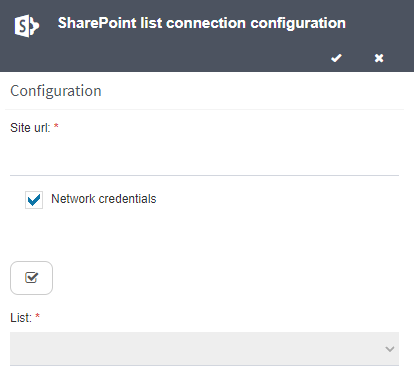
Task: Open the List dropdown
Action: point(204,349)
